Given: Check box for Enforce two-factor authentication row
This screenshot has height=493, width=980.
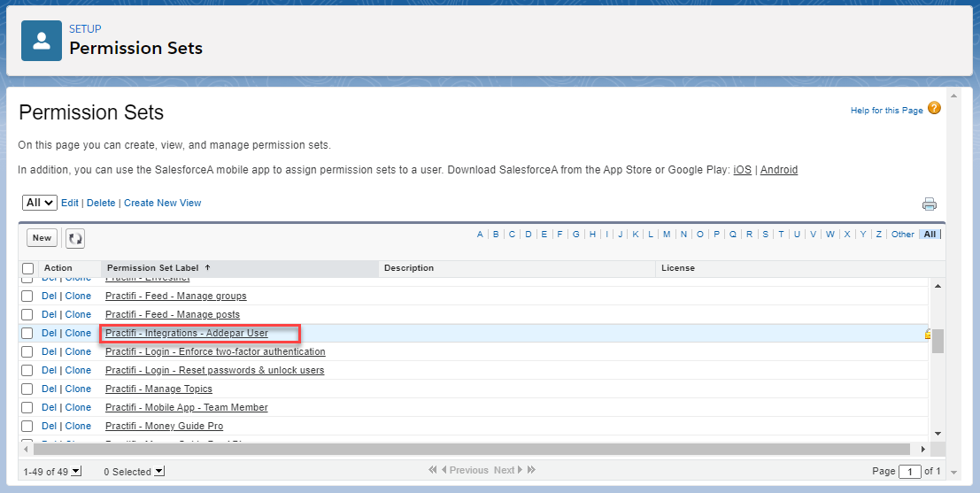Looking at the screenshot, I should pyautogui.click(x=27, y=351).
